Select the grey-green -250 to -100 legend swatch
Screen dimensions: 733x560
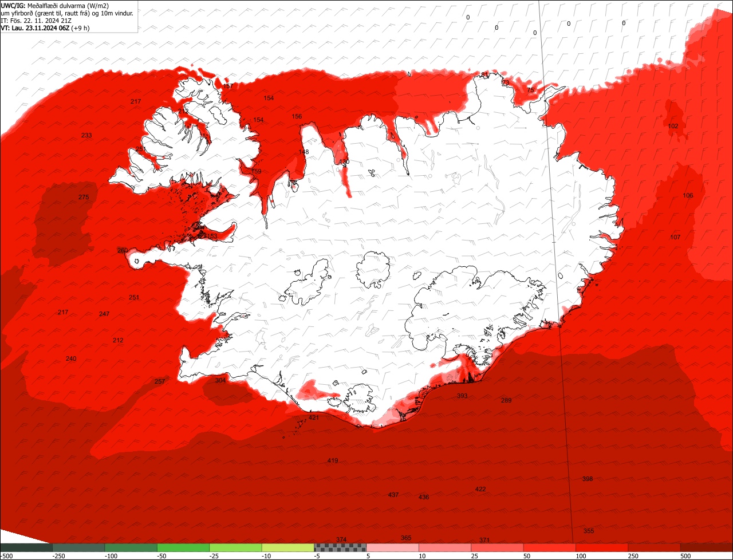click(x=78, y=547)
